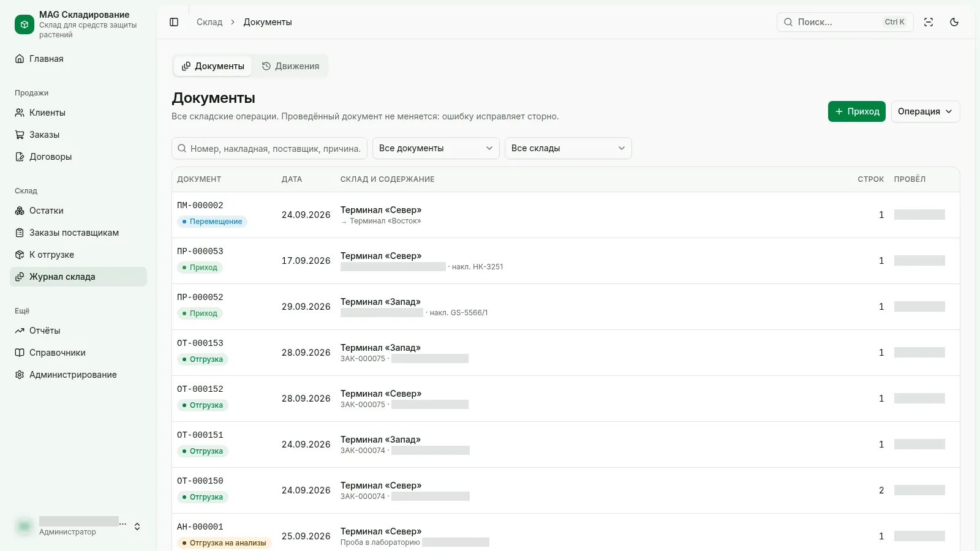The width and height of the screenshot is (980, 551).
Task: Switch to the Движения tab
Action: point(290,66)
